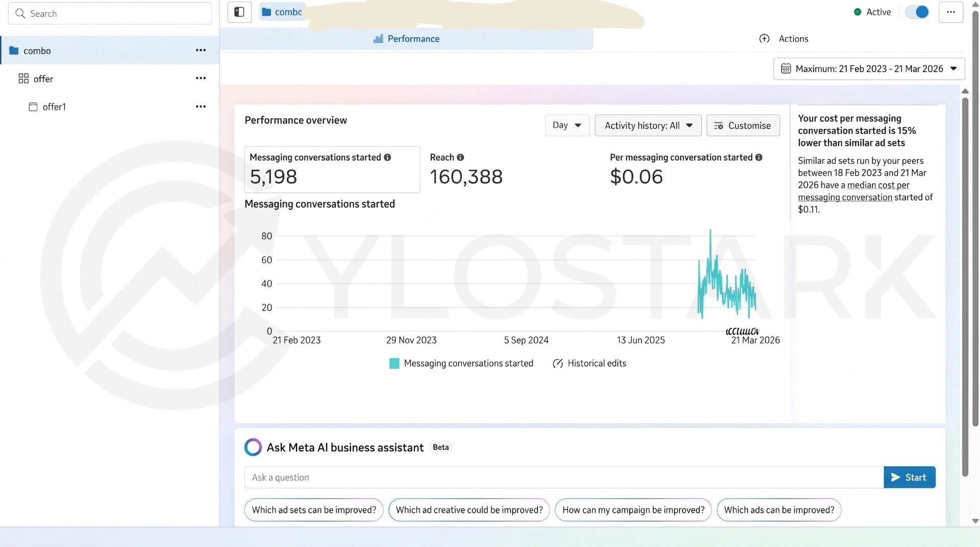The width and height of the screenshot is (980, 547).
Task: Click the Search field in sidebar
Action: [x=110, y=13]
